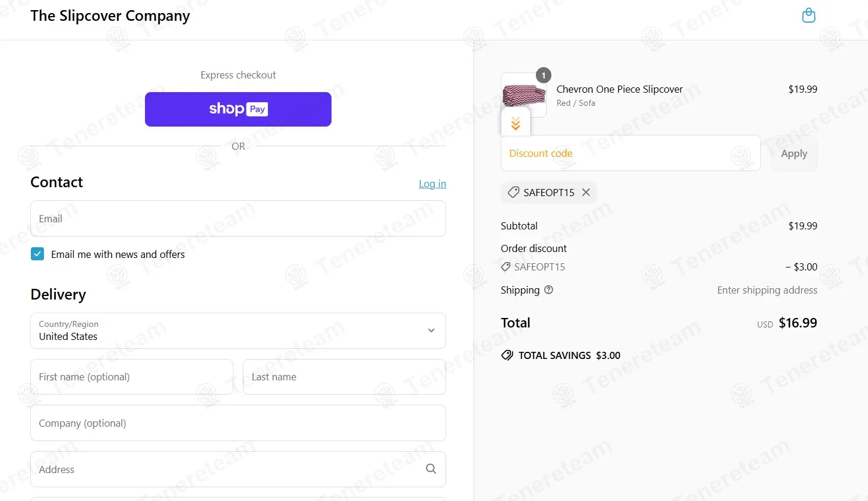Click the orange double chevron icon
Viewport: 868px width, 501px height.
pyautogui.click(x=516, y=124)
